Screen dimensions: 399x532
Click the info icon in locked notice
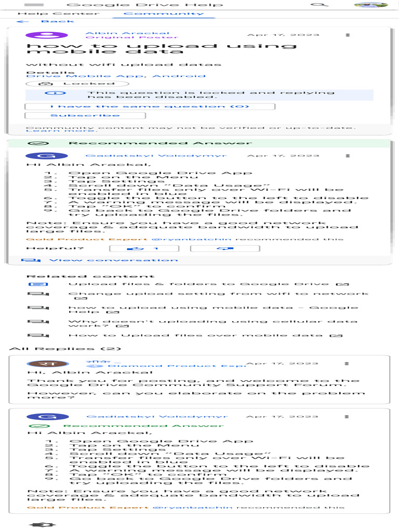tap(55, 93)
